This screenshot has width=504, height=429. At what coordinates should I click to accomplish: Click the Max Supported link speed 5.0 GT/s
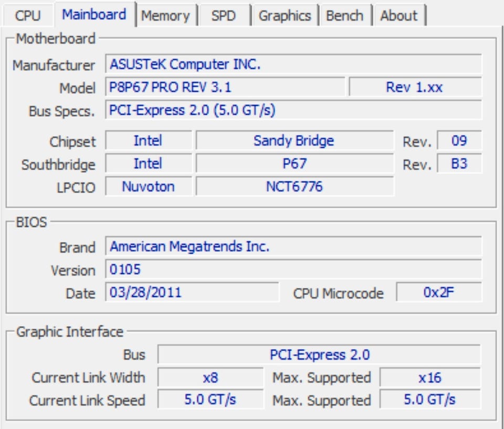pyautogui.click(x=430, y=400)
